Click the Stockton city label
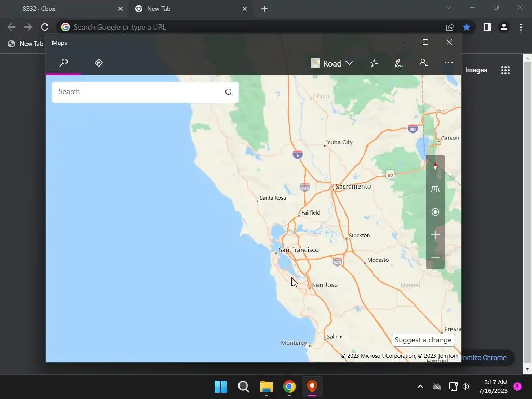This screenshot has height=399, width=532. coord(360,235)
